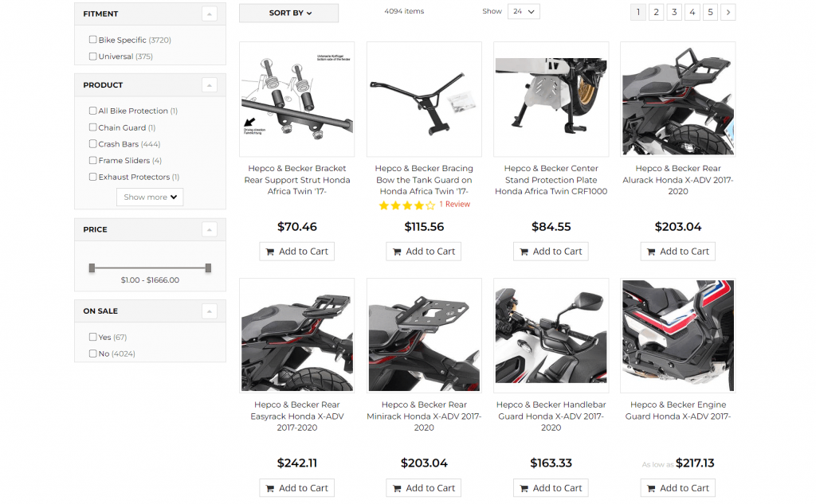Click the collapse arrow icon on the PRICE panel

[x=209, y=229]
